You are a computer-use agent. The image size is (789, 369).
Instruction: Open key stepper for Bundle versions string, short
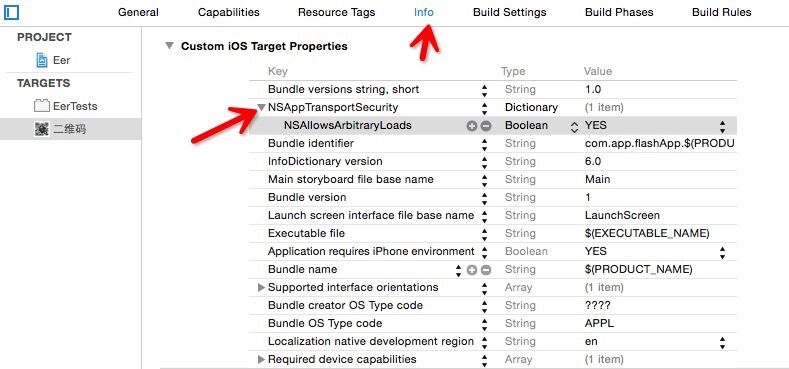click(x=484, y=90)
